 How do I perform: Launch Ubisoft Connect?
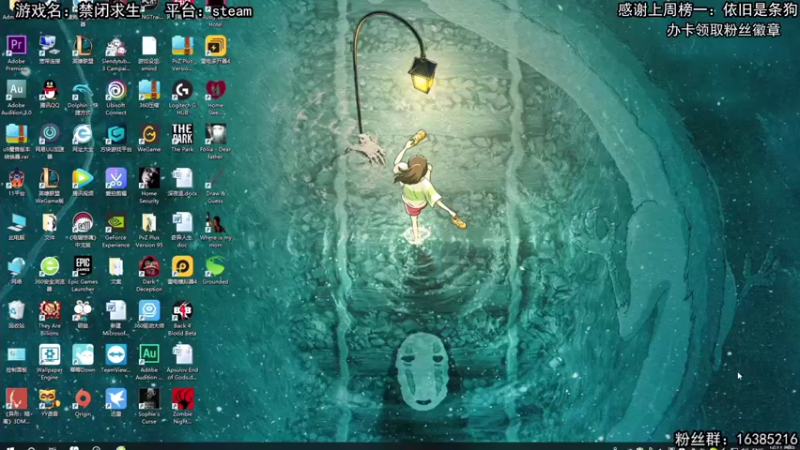(116, 90)
